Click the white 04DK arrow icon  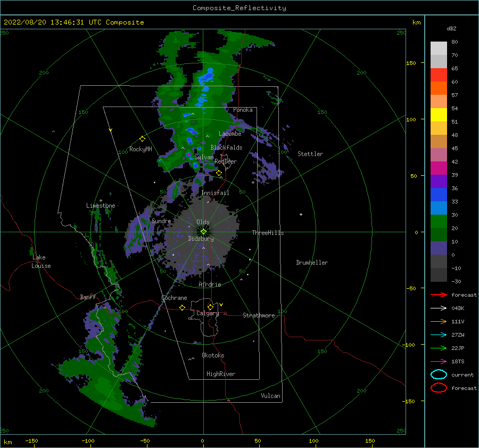click(439, 308)
